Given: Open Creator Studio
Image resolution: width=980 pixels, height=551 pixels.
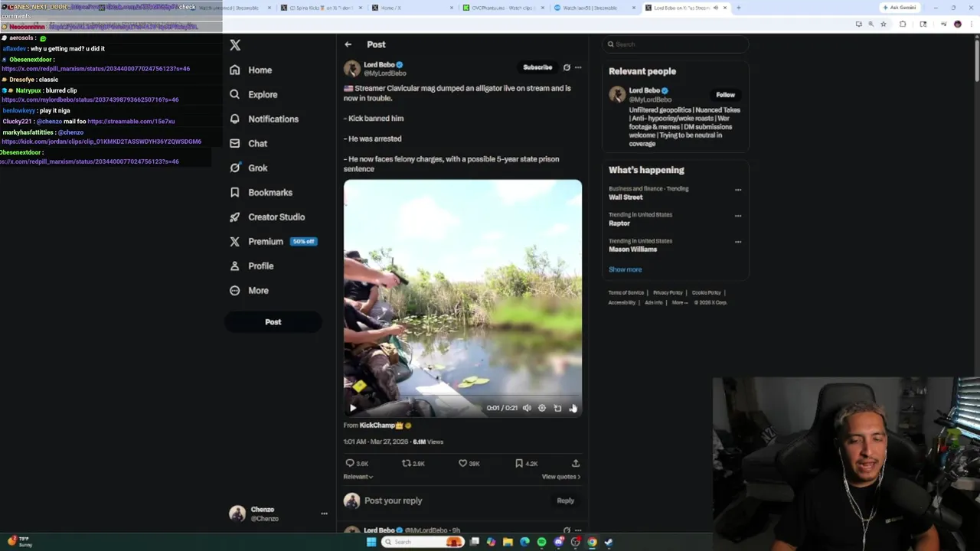Looking at the screenshot, I should coord(267,217).
